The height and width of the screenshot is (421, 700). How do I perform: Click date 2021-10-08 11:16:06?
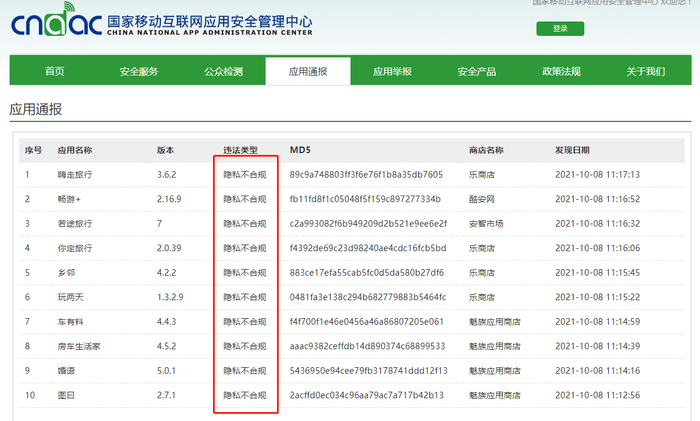(597, 248)
